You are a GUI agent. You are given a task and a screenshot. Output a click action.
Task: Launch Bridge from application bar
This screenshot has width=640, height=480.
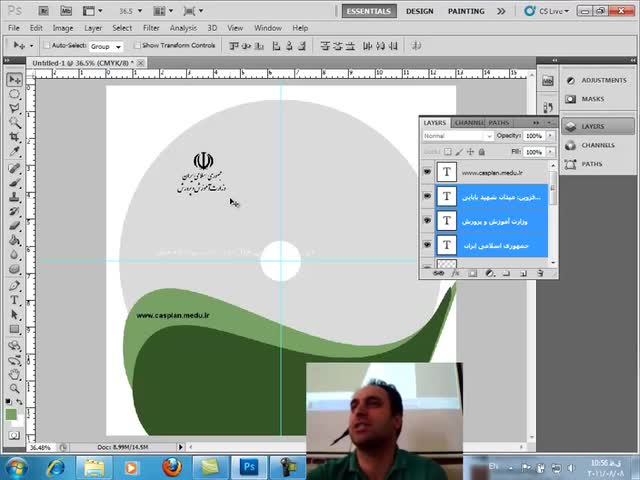click(x=43, y=11)
